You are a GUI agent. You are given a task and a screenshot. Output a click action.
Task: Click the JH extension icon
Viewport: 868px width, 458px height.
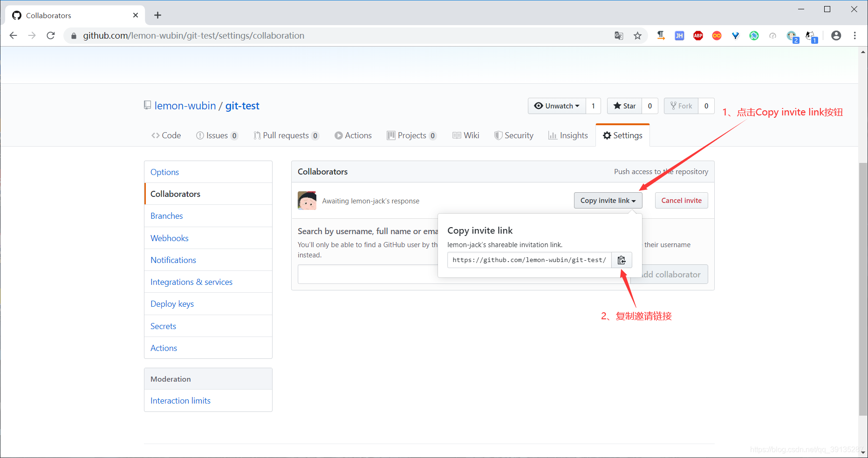(x=679, y=35)
